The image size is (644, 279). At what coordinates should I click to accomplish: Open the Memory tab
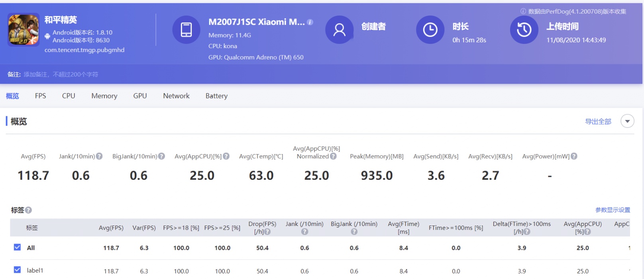pyautogui.click(x=104, y=96)
